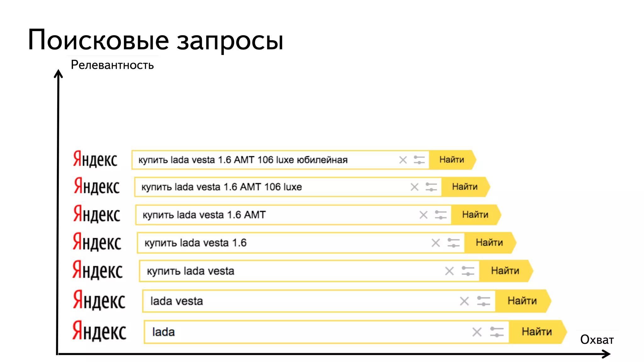
Task: Click the Яндекс logo beside 'купить lada vesta 1.6'
Action: click(x=97, y=242)
